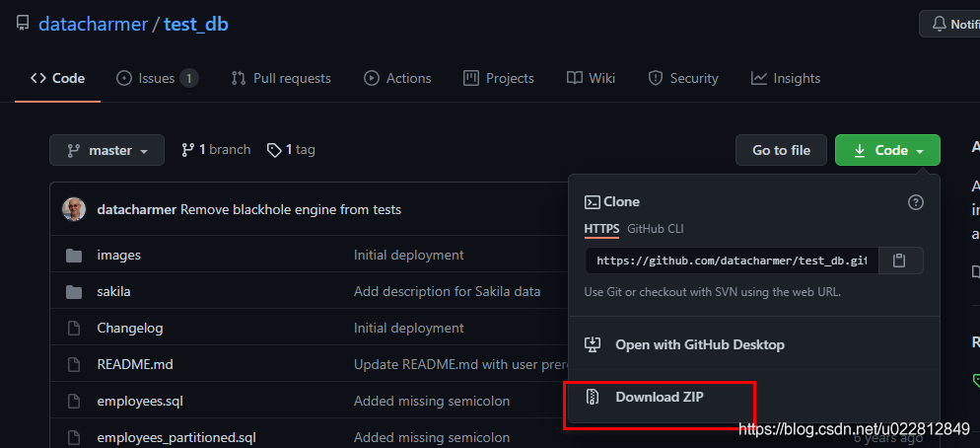Open the employees.sql file link
Image resolution: width=980 pixels, height=448 pixels.
tap(140, 401)
